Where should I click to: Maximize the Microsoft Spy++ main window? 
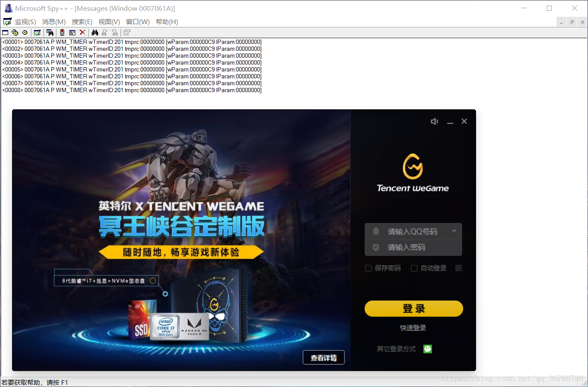coord(549,8)
